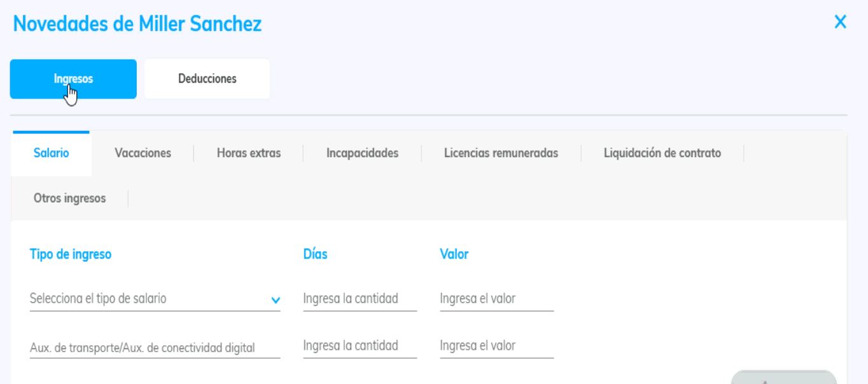Show the Otros ingresos tab
This screenshot has height=384, width=868.
point(69,198)
